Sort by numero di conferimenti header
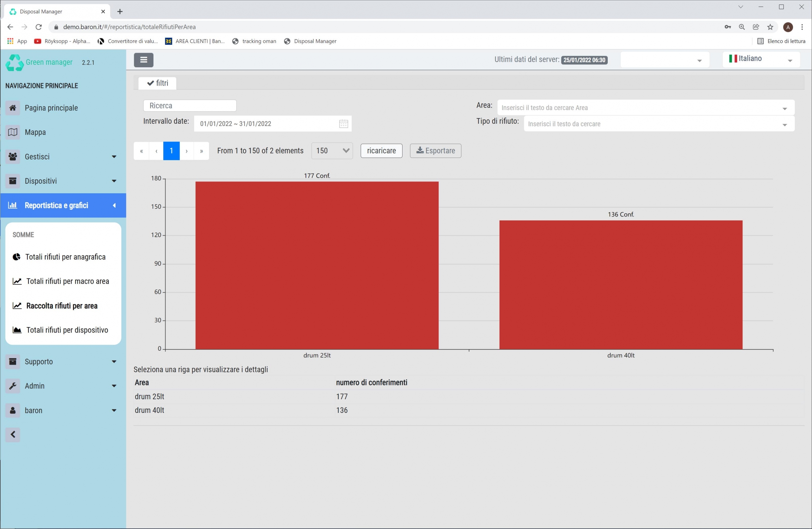 coord(371,383)
